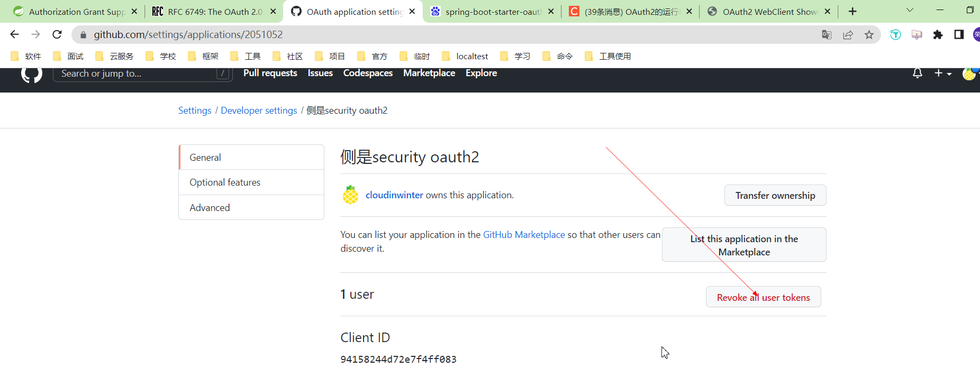Open Explore in GitHub header
Screen dimensions: 980x377
pos(481,73)
